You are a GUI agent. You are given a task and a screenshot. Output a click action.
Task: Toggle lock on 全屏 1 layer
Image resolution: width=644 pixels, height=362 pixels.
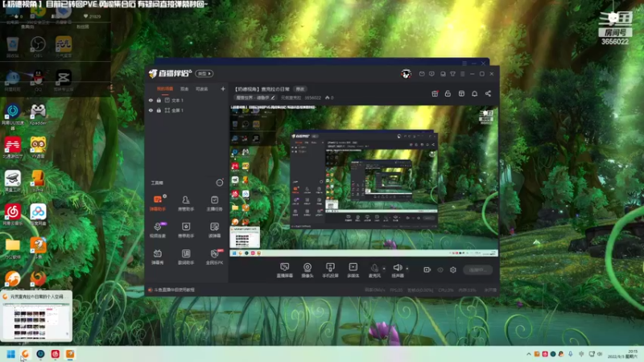point(159,110)
